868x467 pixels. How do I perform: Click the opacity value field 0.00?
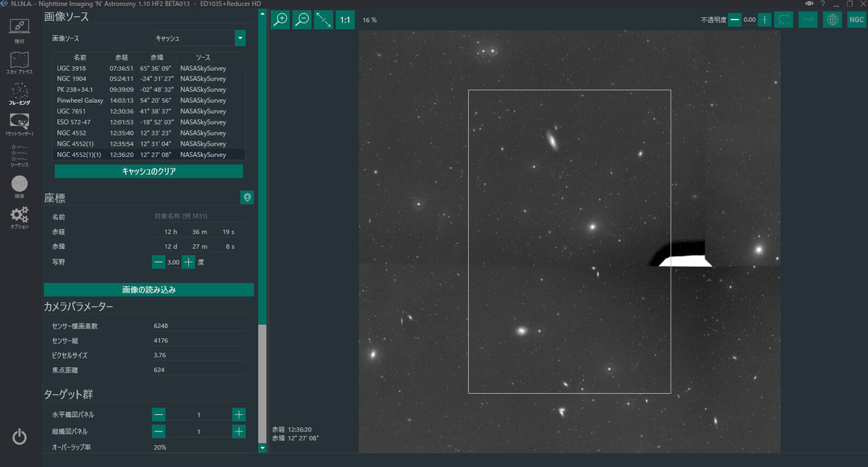coord(749,20)
